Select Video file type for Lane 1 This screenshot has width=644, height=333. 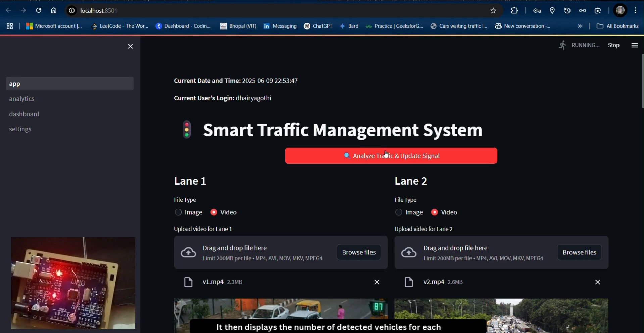[x=214, y=212]
